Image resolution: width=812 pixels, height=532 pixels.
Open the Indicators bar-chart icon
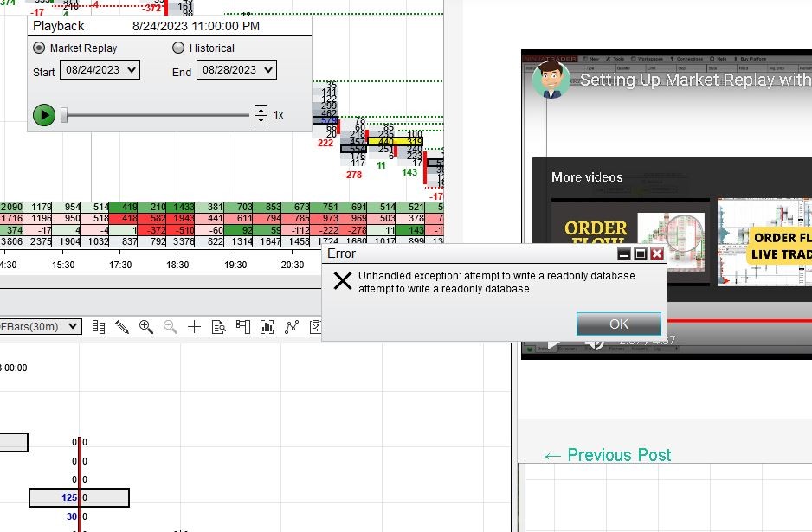click(x=267, y=327)
